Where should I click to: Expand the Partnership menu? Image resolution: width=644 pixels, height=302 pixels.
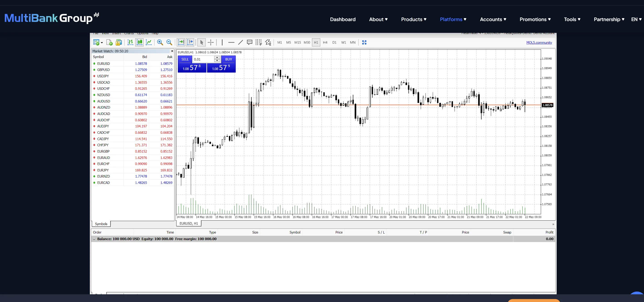[x=609, y=19]
